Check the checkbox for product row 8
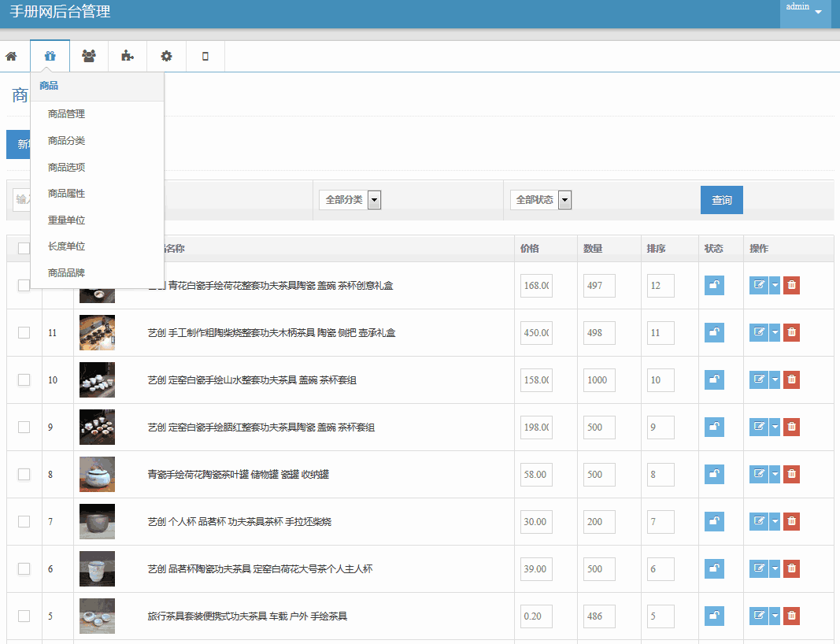840x644 pixels. [24, 474]
